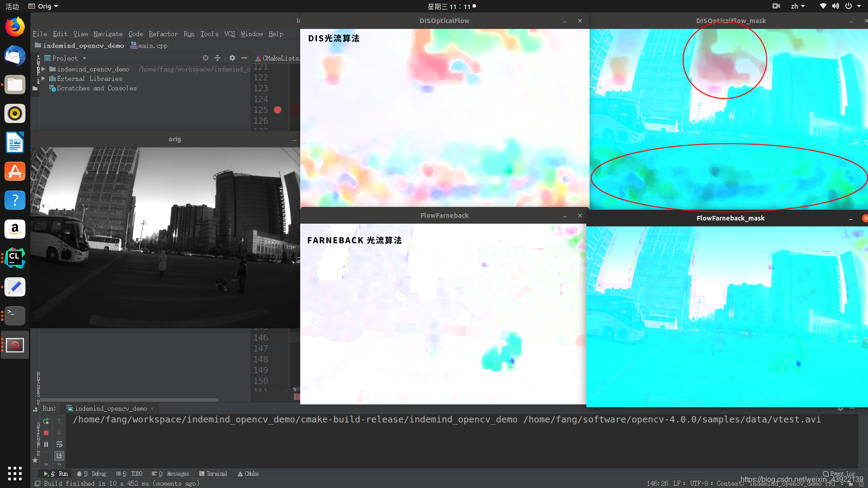
Task: Open Favorites star in left stripe
Action: point(35,460)
